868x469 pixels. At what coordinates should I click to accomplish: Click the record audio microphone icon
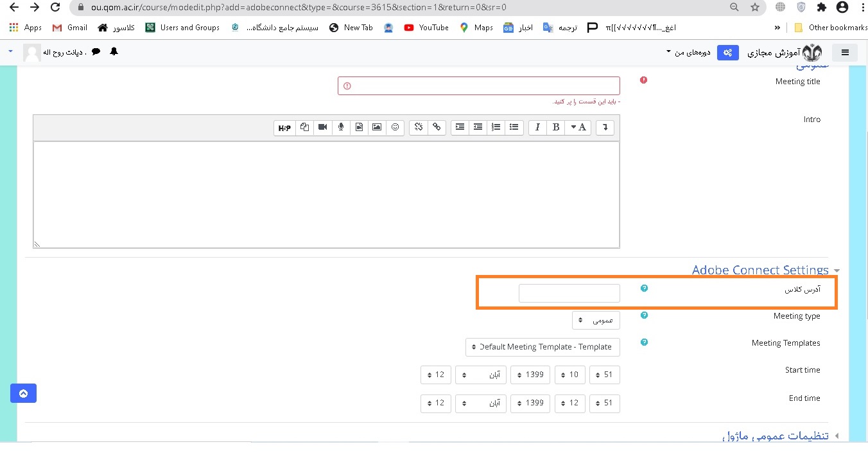tap(341, 127)
